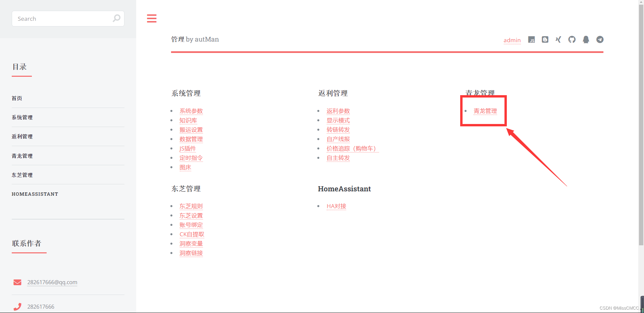Screen dimensions: 644x313
Task: Open the 洞察变量 link
Action: pyautogui.click(x=191, y=244)
